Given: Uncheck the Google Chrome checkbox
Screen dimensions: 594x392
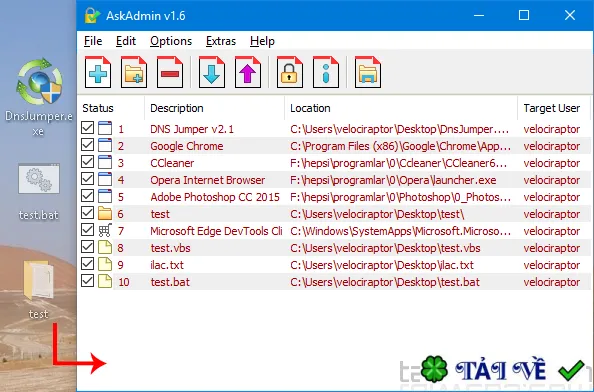Looking at the screenshot, I should (88, 145).
